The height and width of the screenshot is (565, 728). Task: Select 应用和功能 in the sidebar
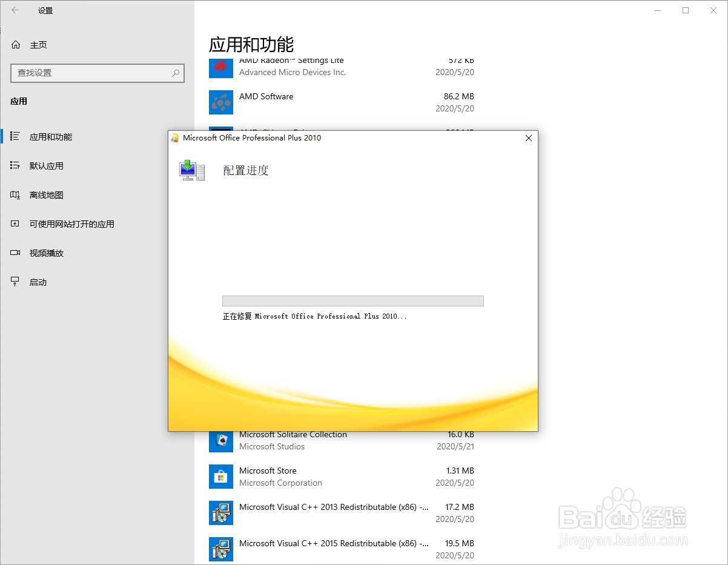click(x=51, y=137)
